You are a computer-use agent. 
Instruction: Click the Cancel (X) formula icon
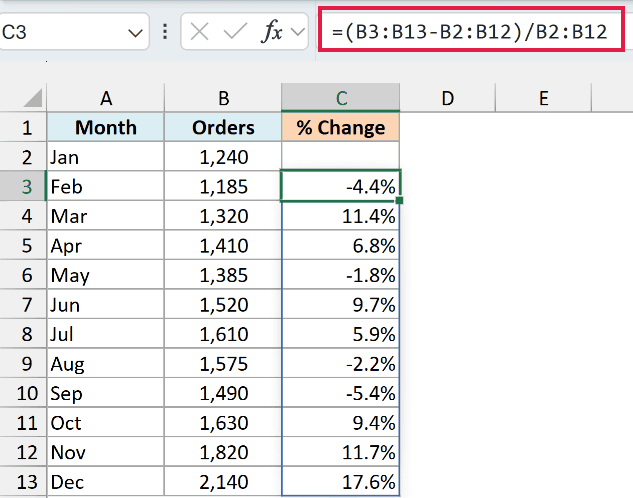tap(199, 31)
